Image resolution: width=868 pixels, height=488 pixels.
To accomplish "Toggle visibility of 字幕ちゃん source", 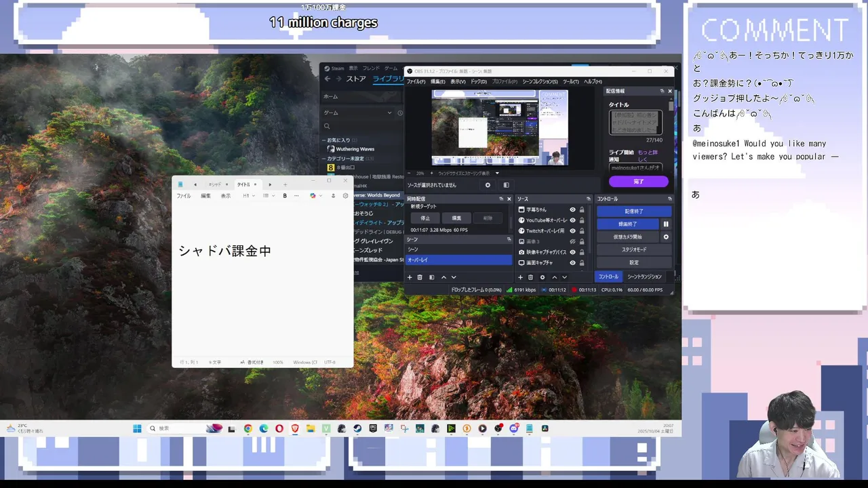I will click(x=572, y=209).
